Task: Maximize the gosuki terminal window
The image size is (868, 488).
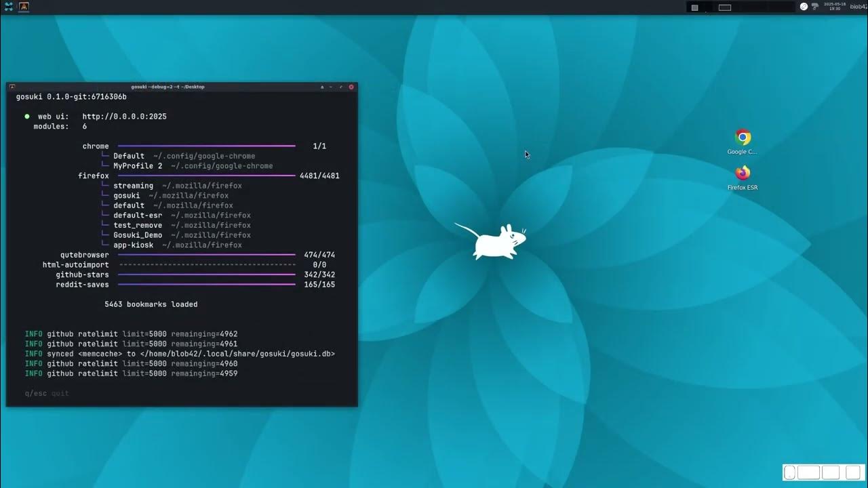Action: tap(341, 87)
